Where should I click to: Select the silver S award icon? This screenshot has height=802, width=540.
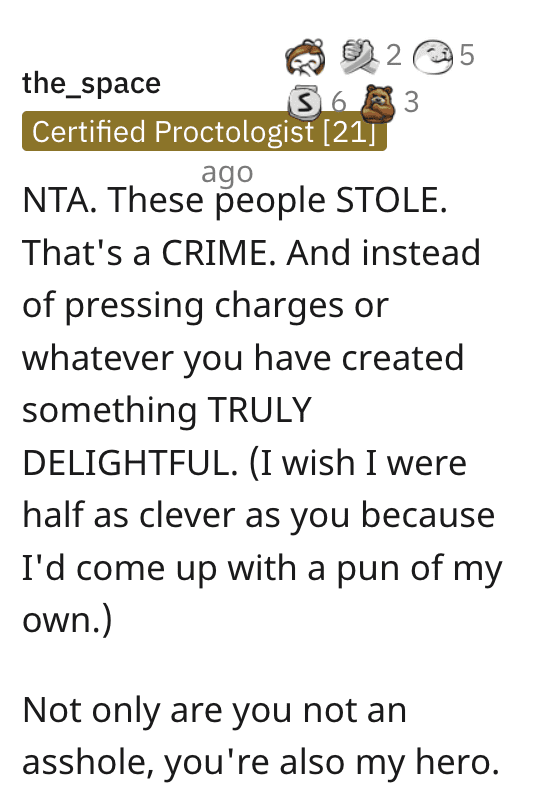click(x=304, y=102)
